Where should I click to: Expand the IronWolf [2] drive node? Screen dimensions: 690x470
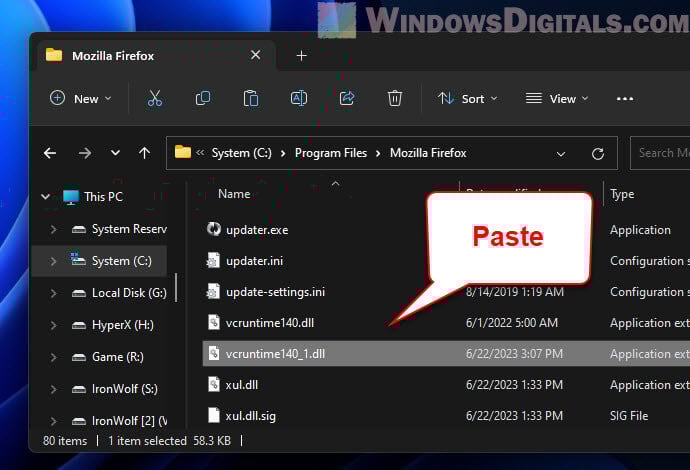(53, 421)
